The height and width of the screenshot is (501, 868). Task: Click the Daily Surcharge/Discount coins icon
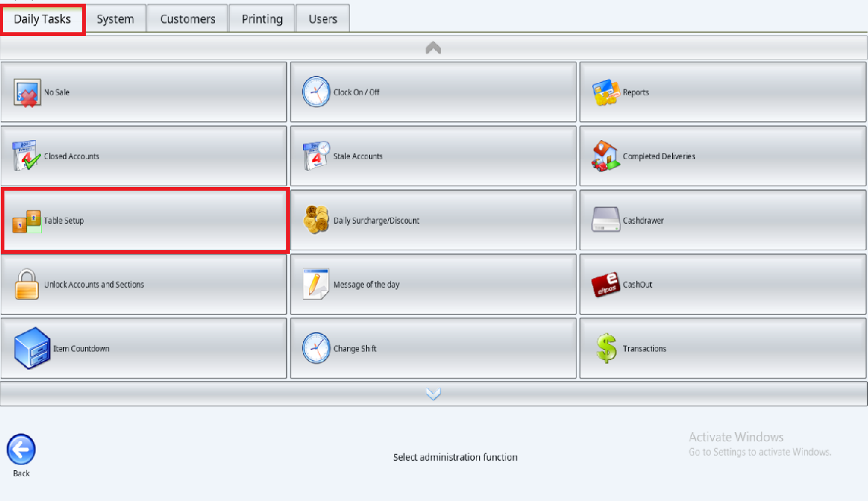[x=316, y=220]
